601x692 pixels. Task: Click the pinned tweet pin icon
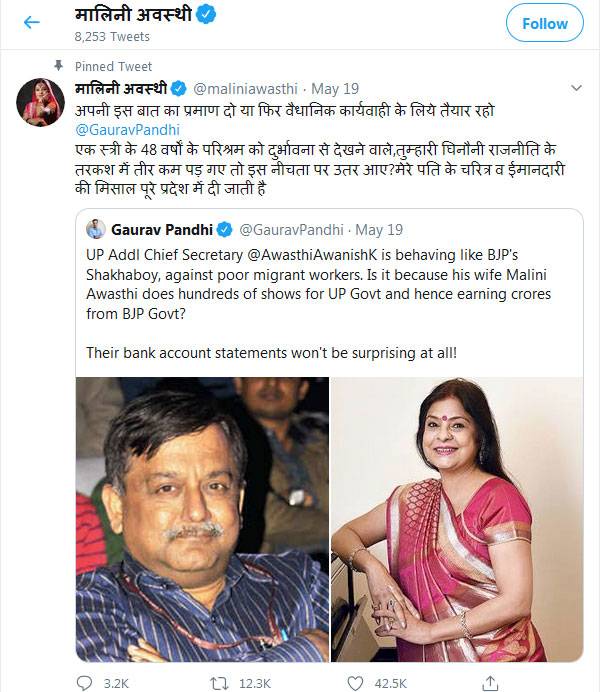pyautogui.click(x=63, y=66)
